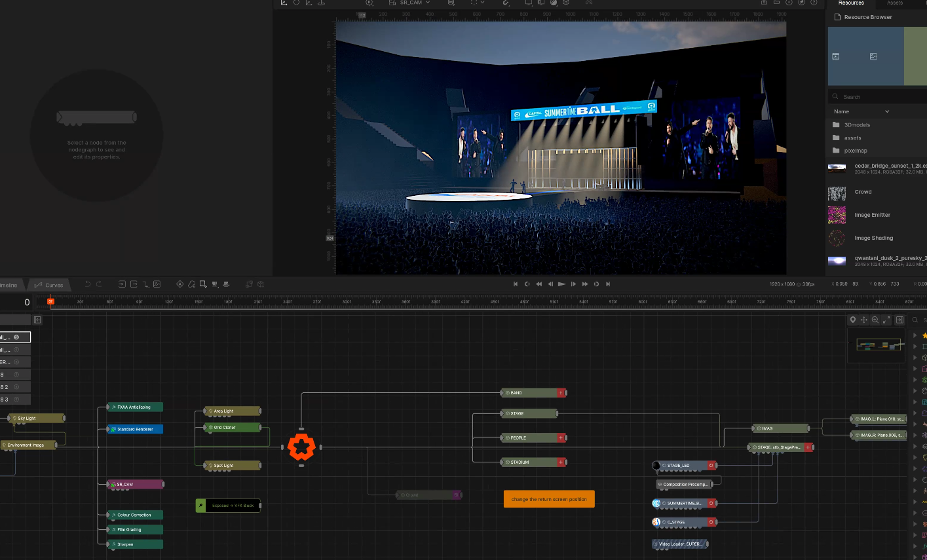Click the orange return screen position comment
This screenshot has width=927, height=560.
tap(549, 499)
